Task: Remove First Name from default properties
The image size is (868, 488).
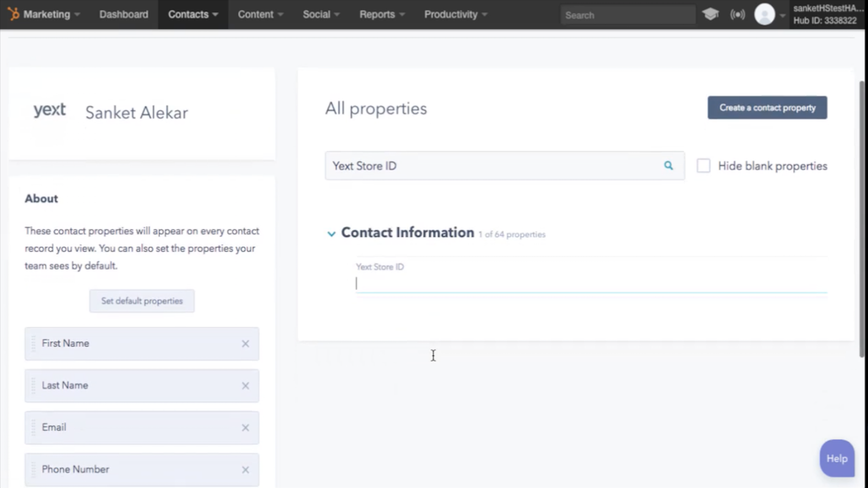Action: (x=245, y=344)
